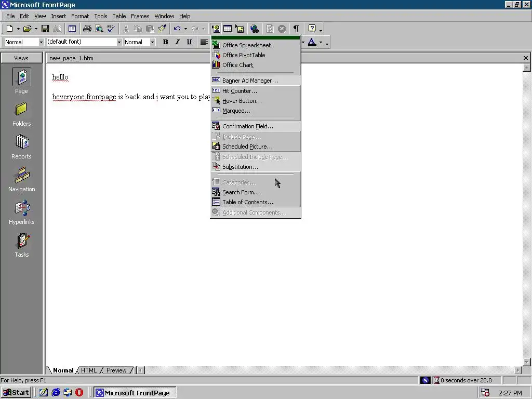The width and height of the screenshot is (532, 399).
Task: Open the Format menu
Action: (80, 16)
